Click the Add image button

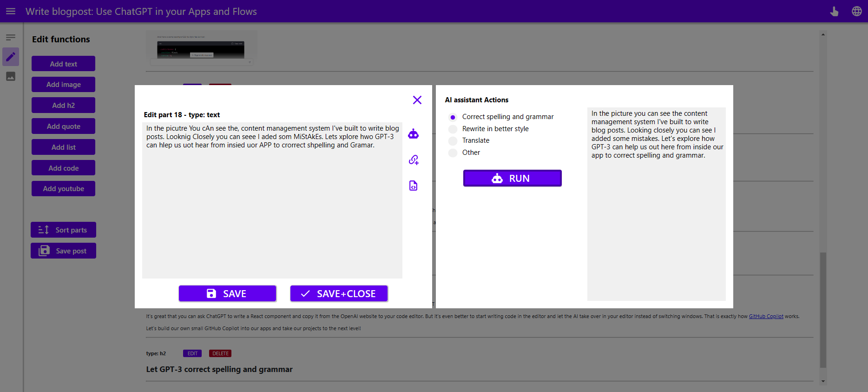[64, 85]
